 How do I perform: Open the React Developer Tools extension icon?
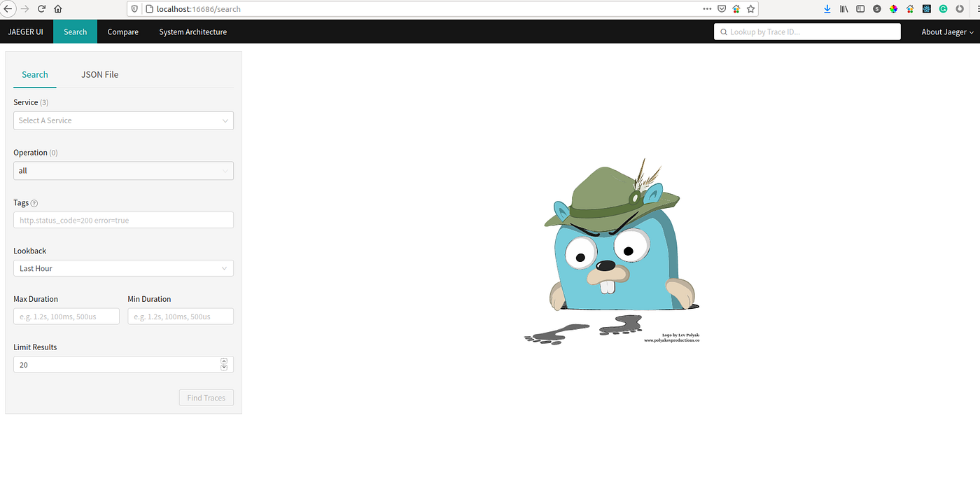click(927, 9)
